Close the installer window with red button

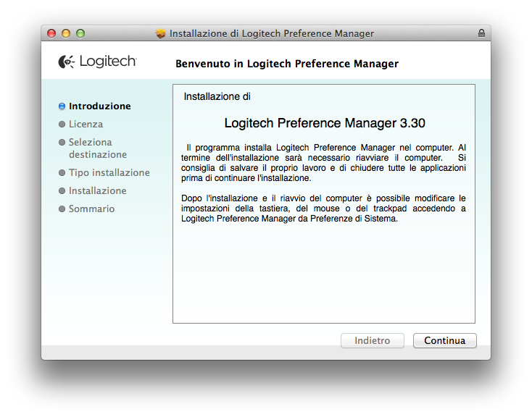(51, 33)
